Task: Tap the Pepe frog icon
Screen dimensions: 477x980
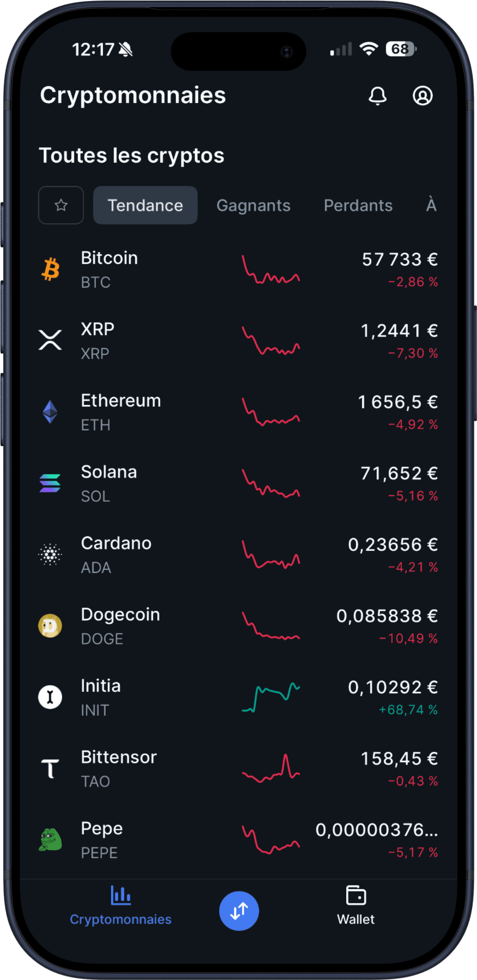Action: click(x=50, y=840)
